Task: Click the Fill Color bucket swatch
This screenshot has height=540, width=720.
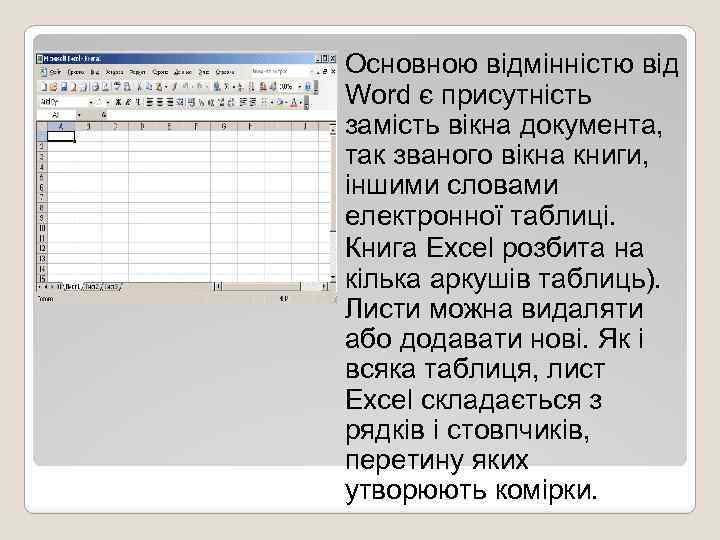Action: [280, 102]
